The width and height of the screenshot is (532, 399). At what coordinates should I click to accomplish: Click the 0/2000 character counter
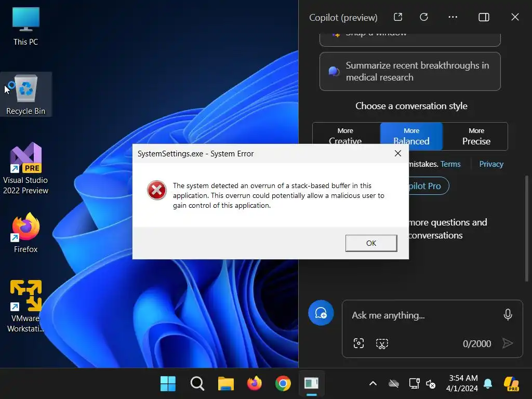477,344
